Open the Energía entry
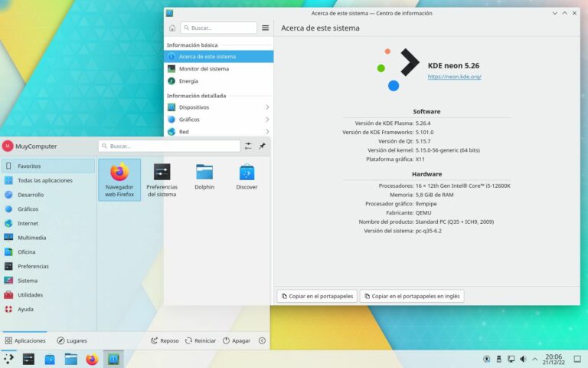Screen dimensions: 588x368 click(x=219, y=81)
